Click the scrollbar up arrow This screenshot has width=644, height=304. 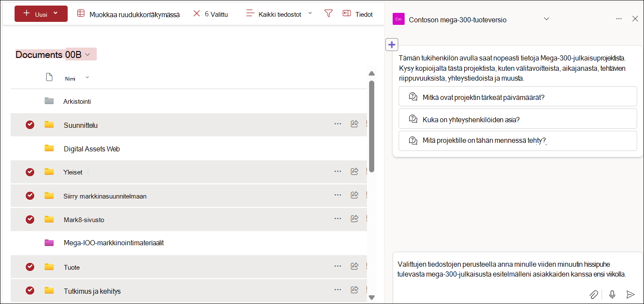point(372,73)
